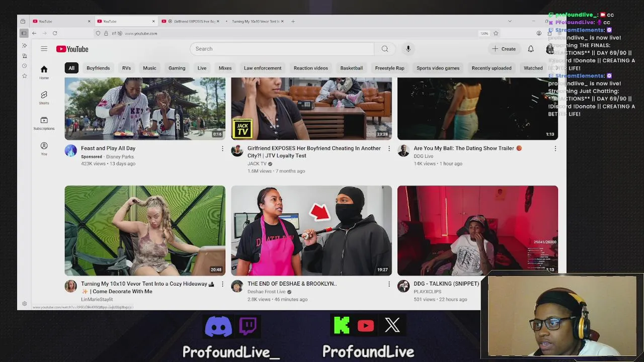The image size is (644, 362).
Task: Select the Recently uploaded chip
Action: pyautogui.click(x=492, y=68)
